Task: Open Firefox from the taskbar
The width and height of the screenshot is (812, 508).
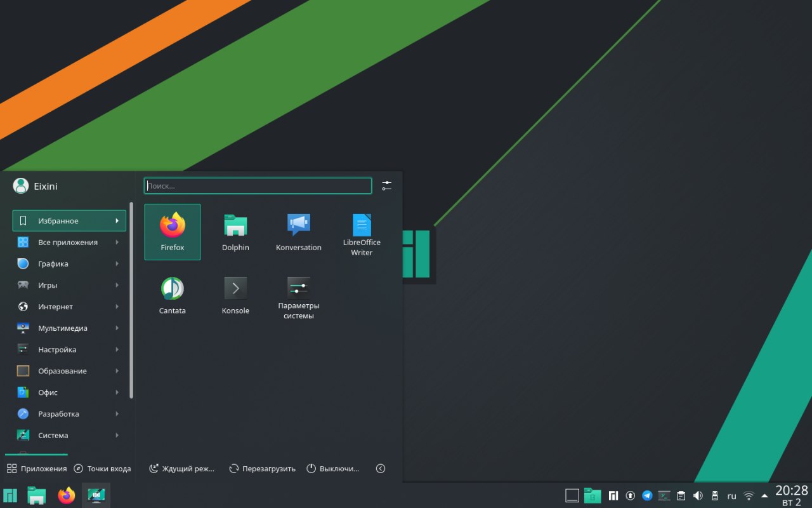Action: tap(66, 495)
